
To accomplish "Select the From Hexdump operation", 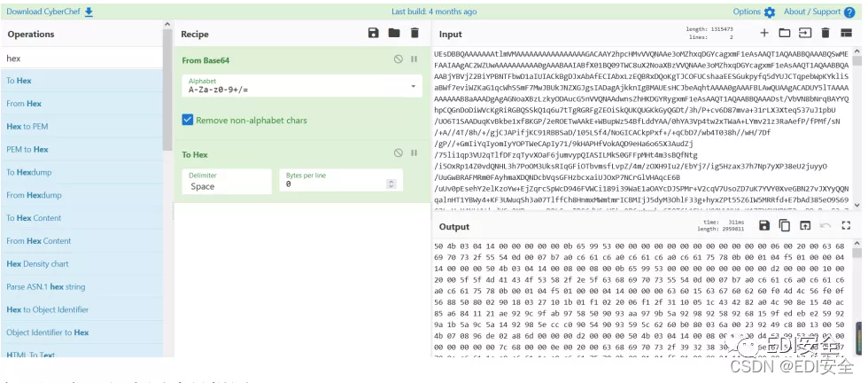I will pyautogui.click(x=81, y=195).
